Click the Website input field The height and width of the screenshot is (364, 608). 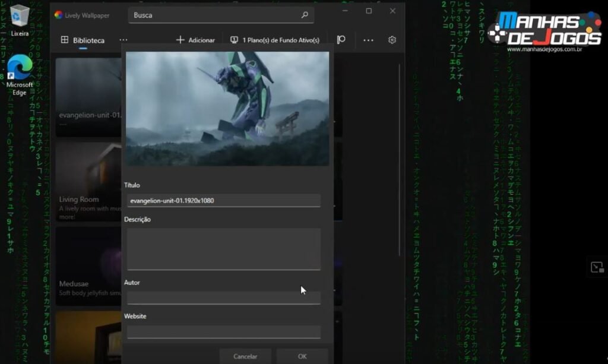pos(224,332)
